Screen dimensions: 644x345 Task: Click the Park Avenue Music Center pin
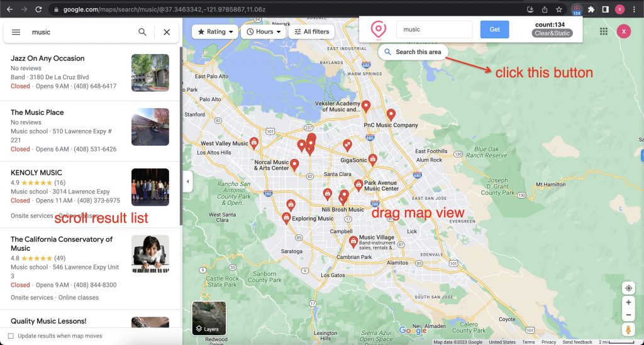pos(358,185)
